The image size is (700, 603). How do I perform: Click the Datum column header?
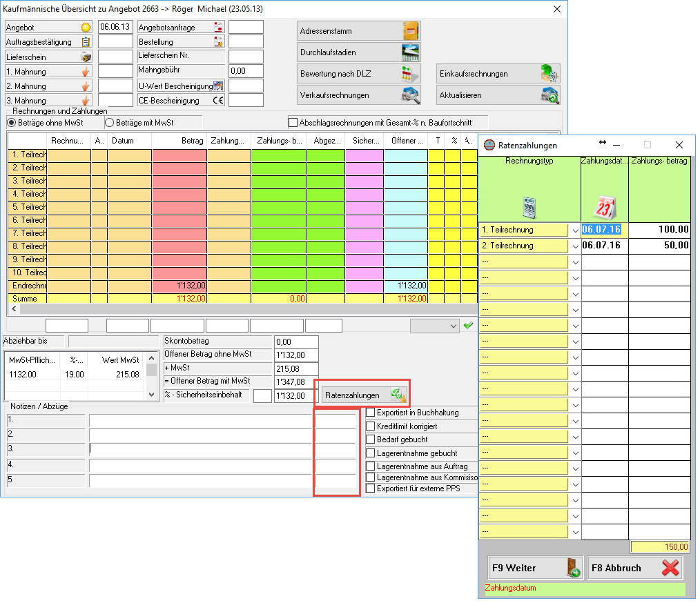pos(129,141)
